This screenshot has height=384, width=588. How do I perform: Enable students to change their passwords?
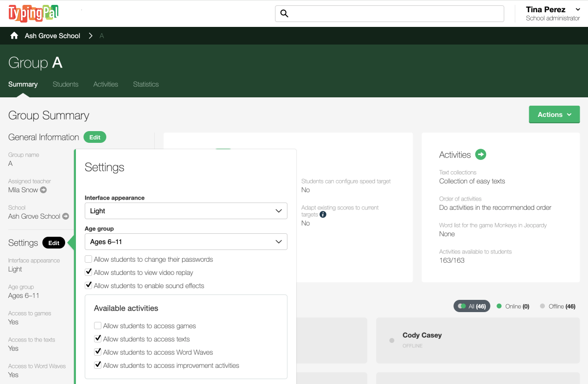click(88, 259)
